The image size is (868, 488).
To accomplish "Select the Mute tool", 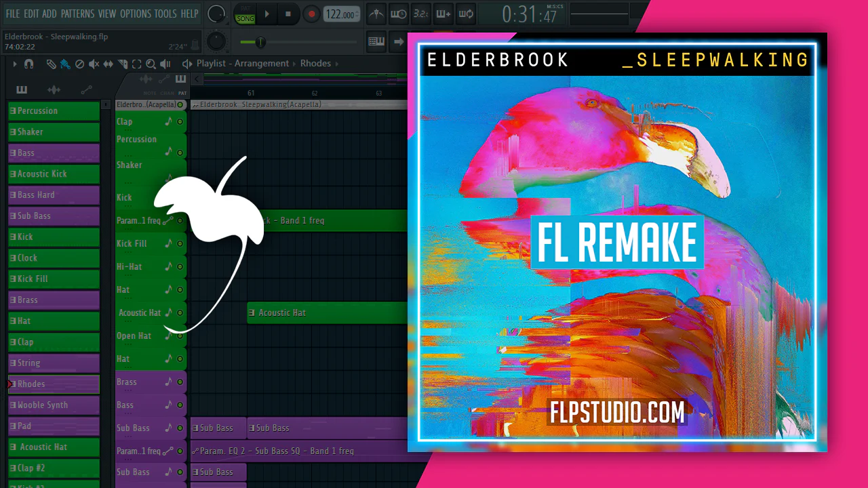I will [94, 64].
